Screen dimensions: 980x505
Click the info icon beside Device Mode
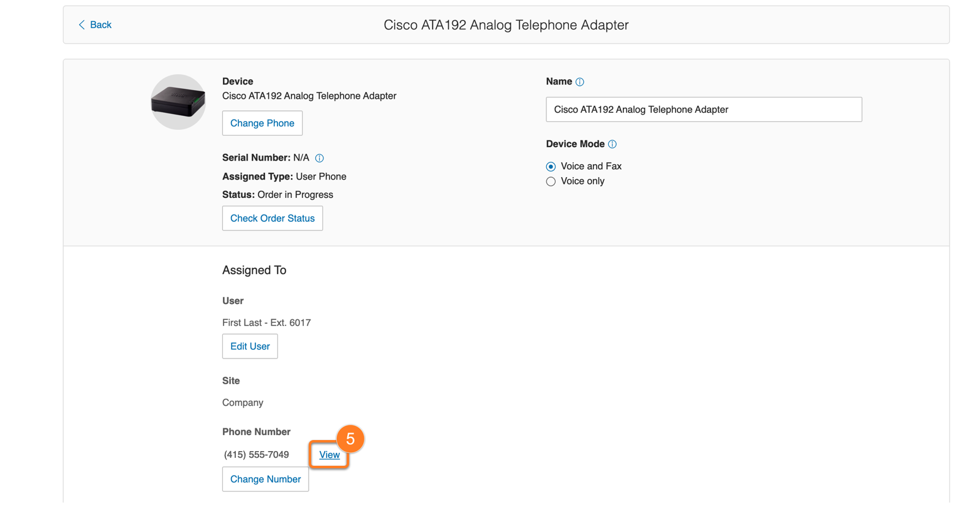click(612, 145)
